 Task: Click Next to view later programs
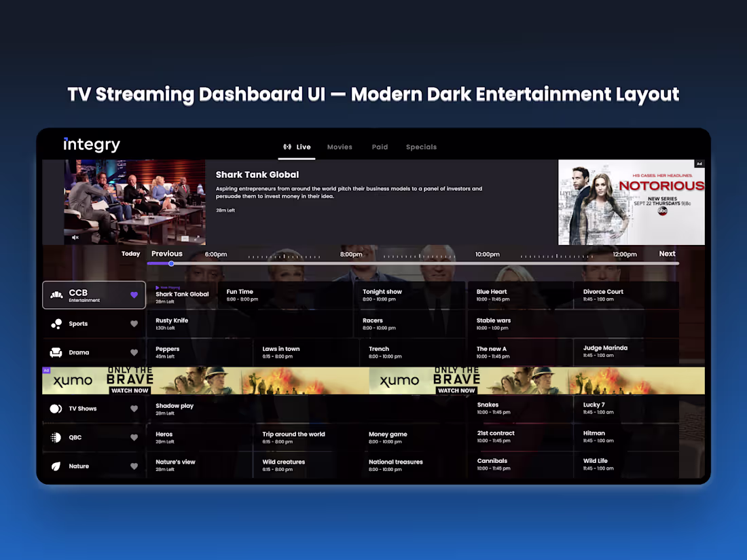667,253
